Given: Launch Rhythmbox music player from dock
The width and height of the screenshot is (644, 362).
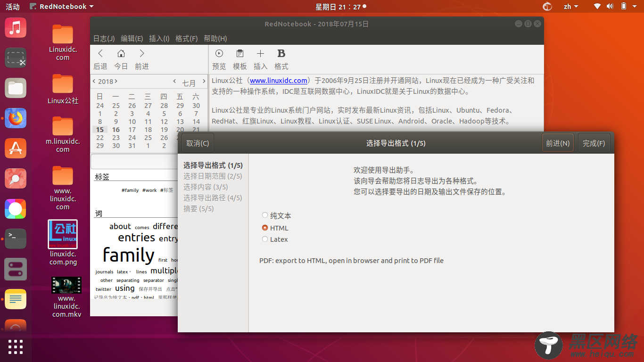Looking at the screenshot, I should pyautogui.click(x=16, y=27).
